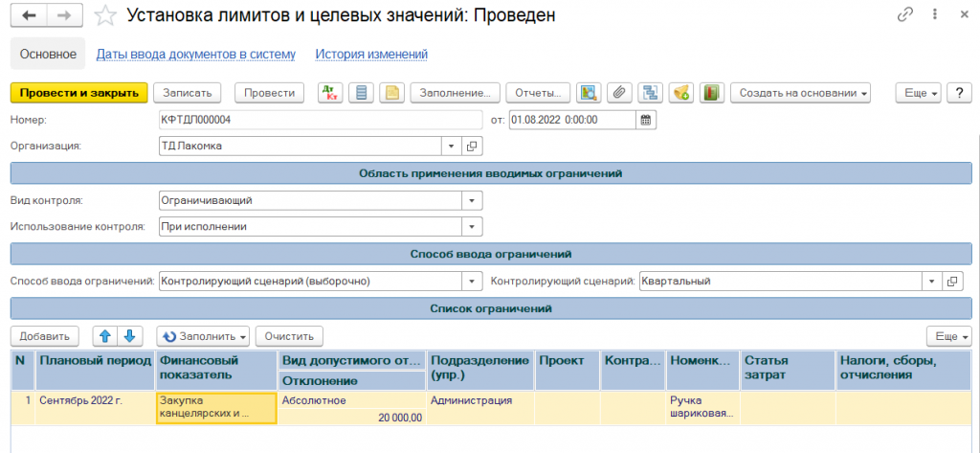Move row up with blue up arrow
The width and height of the screenshot is (980, 453).
pyautogui.click(x=105, y=336)
